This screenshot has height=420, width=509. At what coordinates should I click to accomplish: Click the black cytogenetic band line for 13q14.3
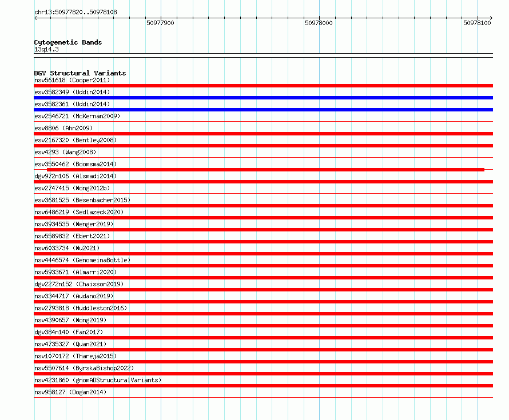tap(263, 55)
